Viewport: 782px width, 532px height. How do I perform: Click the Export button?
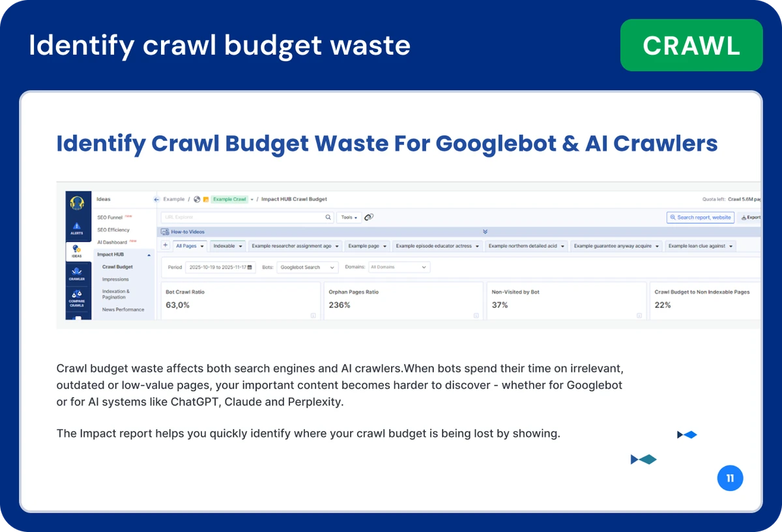coord(751,217)
